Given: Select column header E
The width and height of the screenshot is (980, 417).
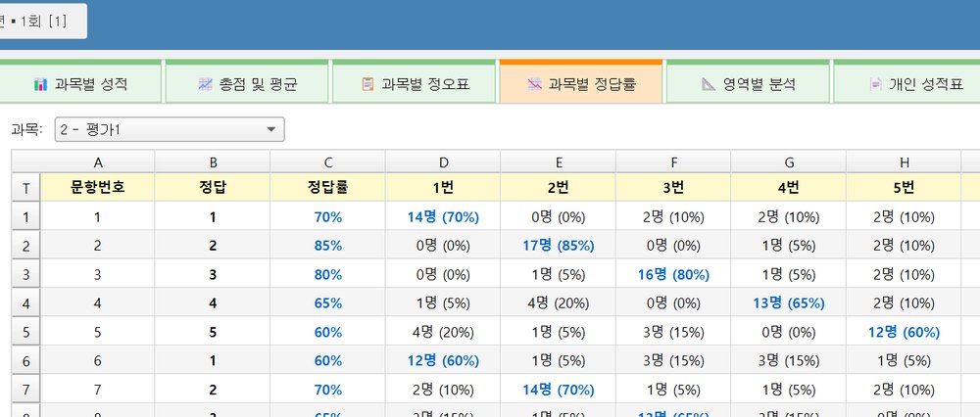Looking at the screenshot, I should click(x=559, y=162).
